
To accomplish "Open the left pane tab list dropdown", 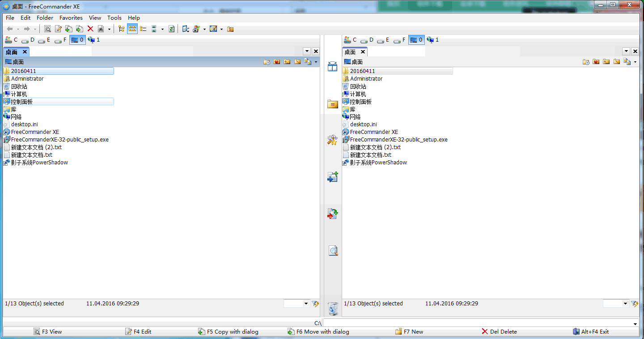I will click(x=307, y=51).
